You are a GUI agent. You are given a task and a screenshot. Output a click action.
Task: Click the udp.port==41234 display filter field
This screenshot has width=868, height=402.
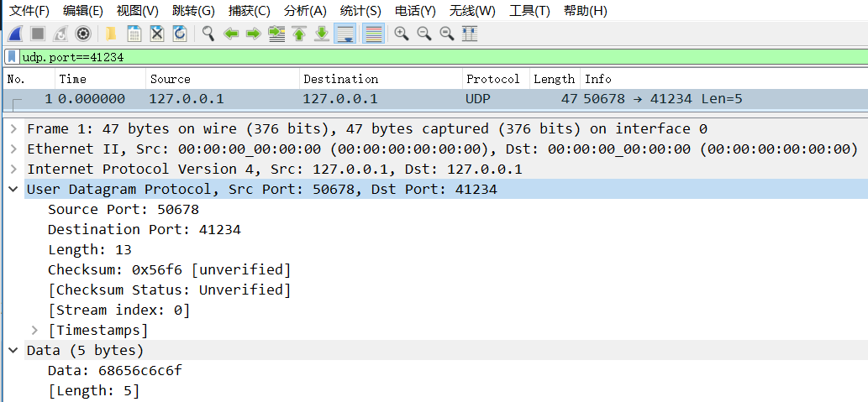[x=420, y=57]
